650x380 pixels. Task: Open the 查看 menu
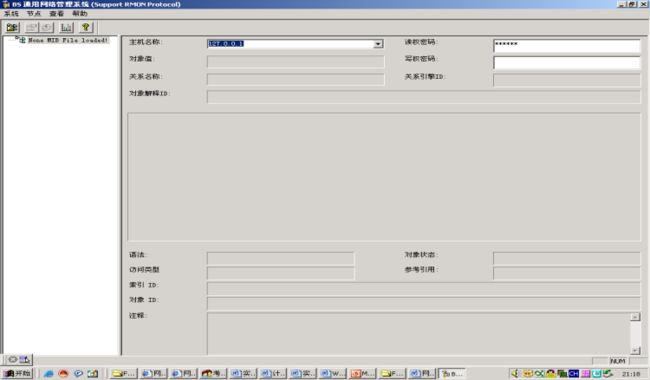56,14
